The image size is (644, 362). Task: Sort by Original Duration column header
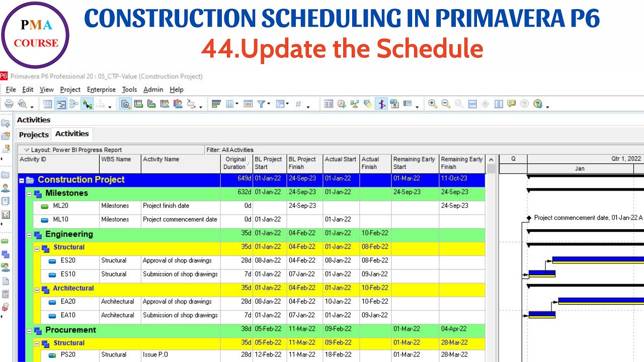tap(236, 163)
